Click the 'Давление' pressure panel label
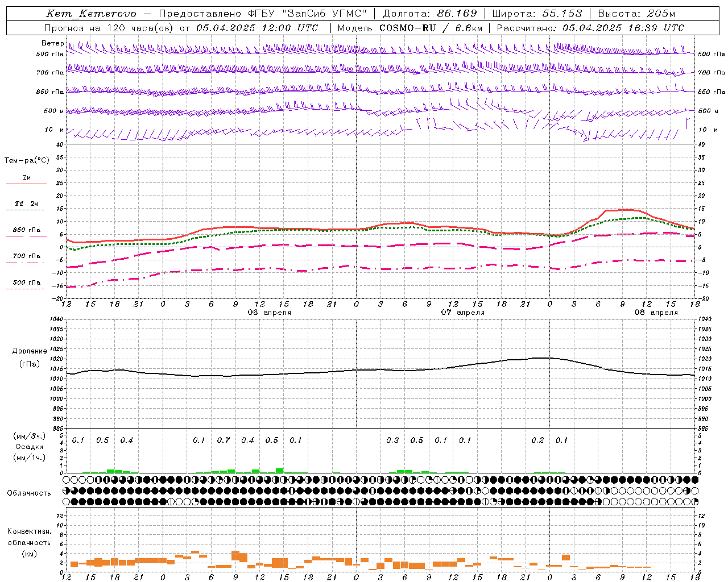The height and width of the screenshot is (582, 728). (x=30, y=351)
